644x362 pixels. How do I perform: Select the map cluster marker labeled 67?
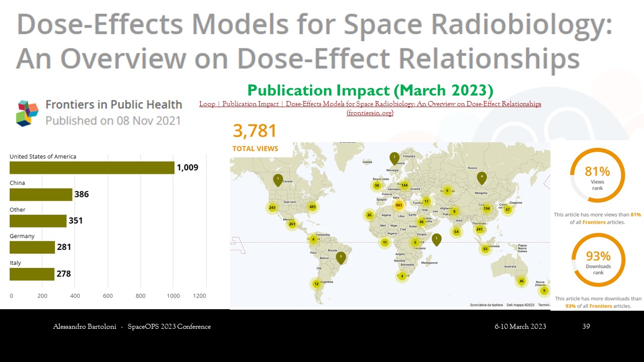(x=508, y=210)
